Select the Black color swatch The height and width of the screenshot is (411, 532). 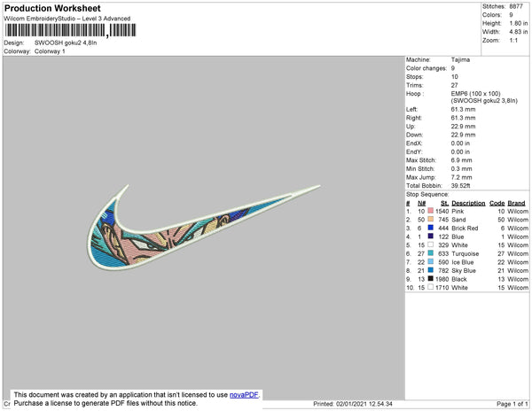pyautogui.click(x=431, y=278)
